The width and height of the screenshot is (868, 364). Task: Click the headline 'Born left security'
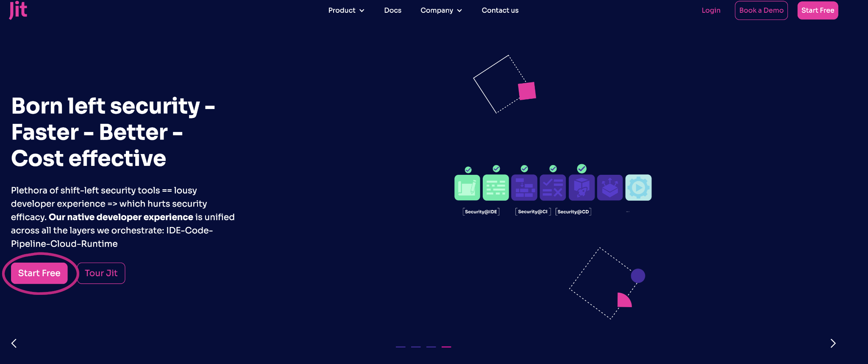[106, 106]
